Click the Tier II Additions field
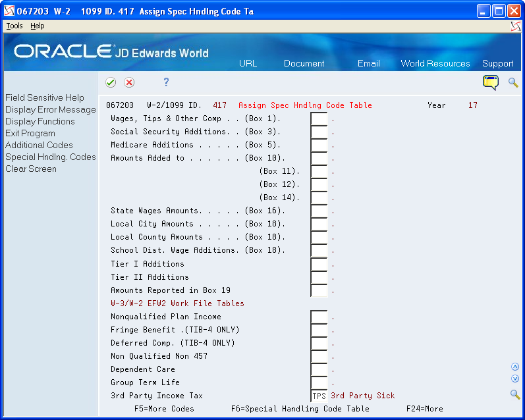The height and width of the screenshot is (420, 525). (319, 277)
